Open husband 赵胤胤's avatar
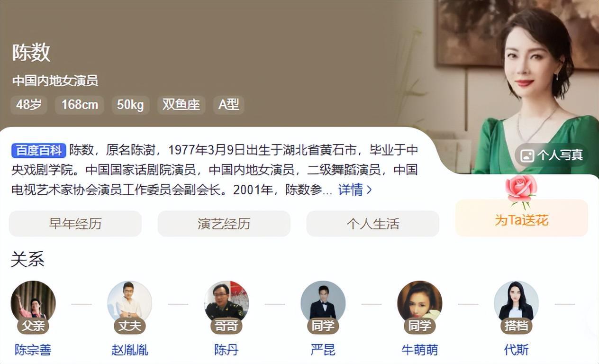The image size is (599, 364). point(130,303)
